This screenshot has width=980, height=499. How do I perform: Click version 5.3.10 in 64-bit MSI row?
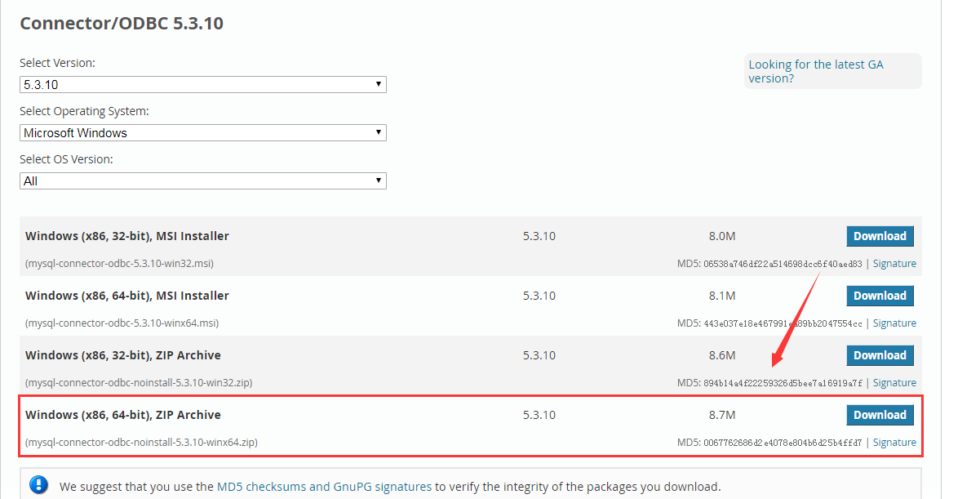(539, 296)
